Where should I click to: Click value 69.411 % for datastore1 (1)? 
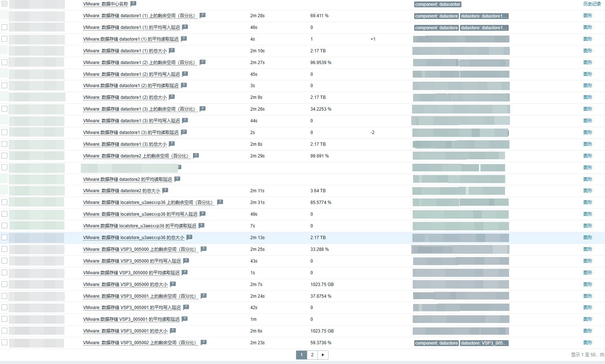click(x=319, y=16)
